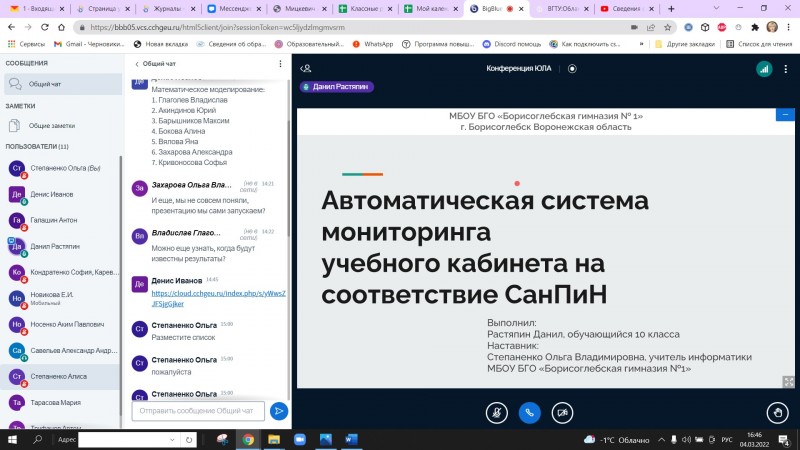Make the presentation fullscreen
Screen dimensions: 800x450
click(788, 381)
